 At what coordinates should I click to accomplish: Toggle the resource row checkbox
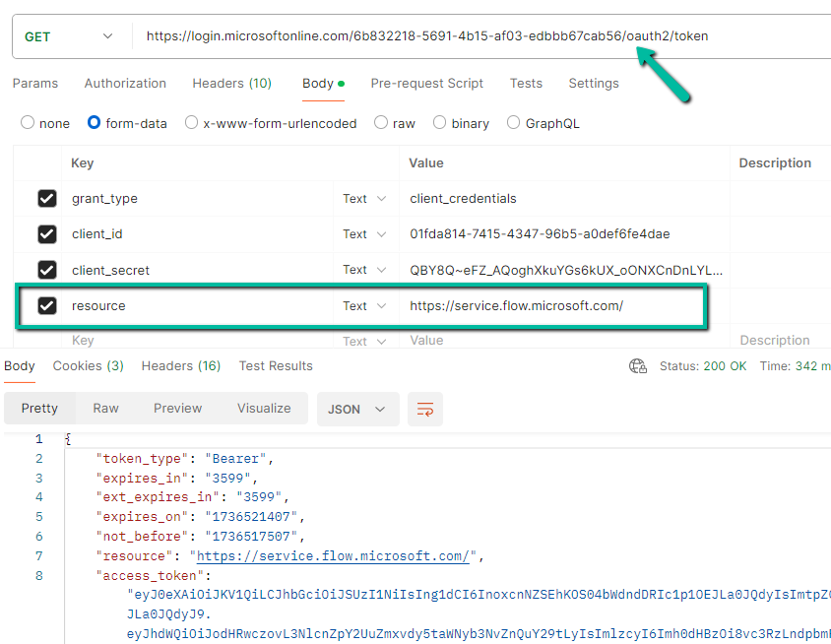pyautogui.click(x=47, y=306)
